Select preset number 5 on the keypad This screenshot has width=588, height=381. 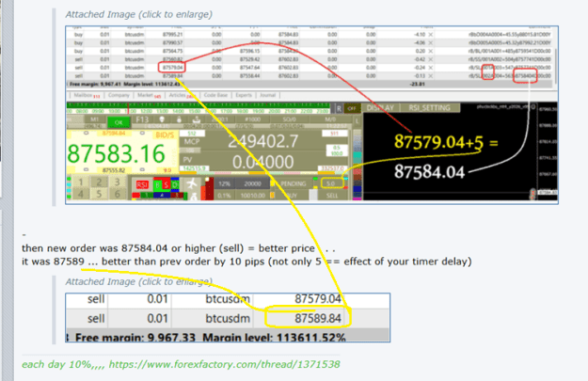click(99, 194)
